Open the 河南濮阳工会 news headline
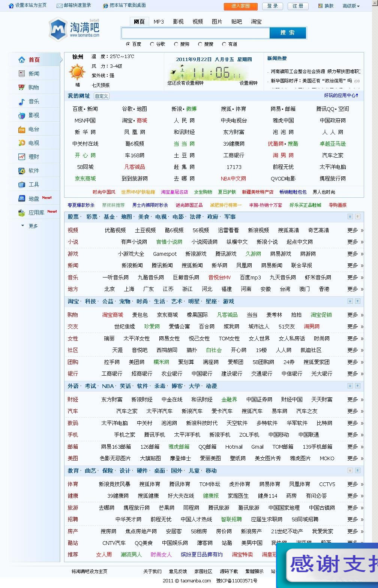The width and height of the screenshot is (378, 588). point(315,71)
